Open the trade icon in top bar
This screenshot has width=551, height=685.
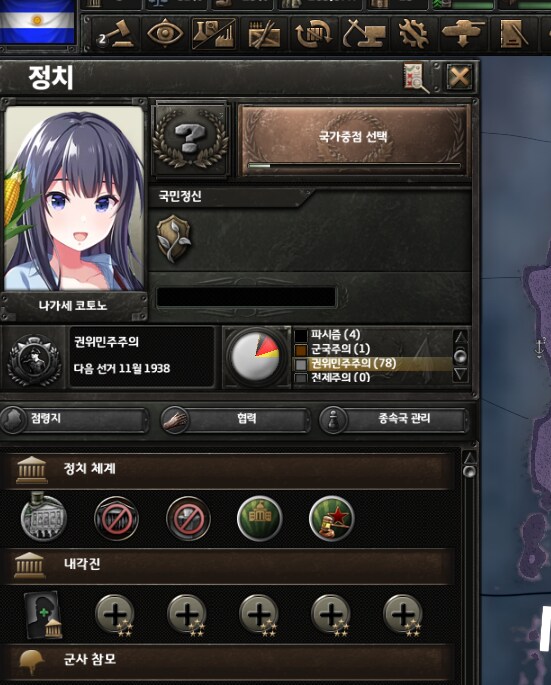(314, 34)
